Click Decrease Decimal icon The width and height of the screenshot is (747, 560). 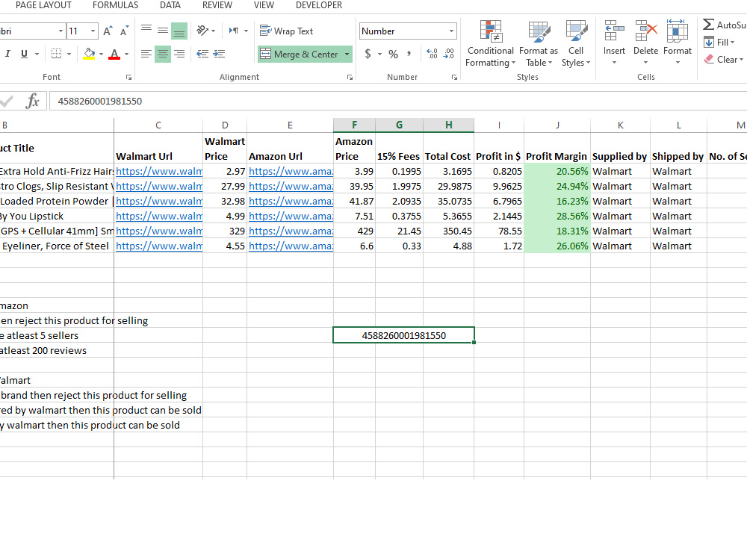(449, 54)
